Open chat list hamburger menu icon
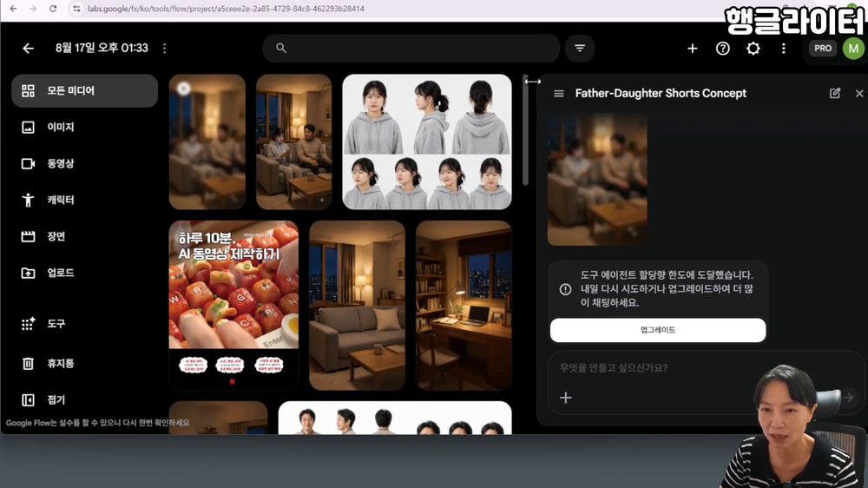The width and height of the screenshot is (868, 488). (558, 94)
